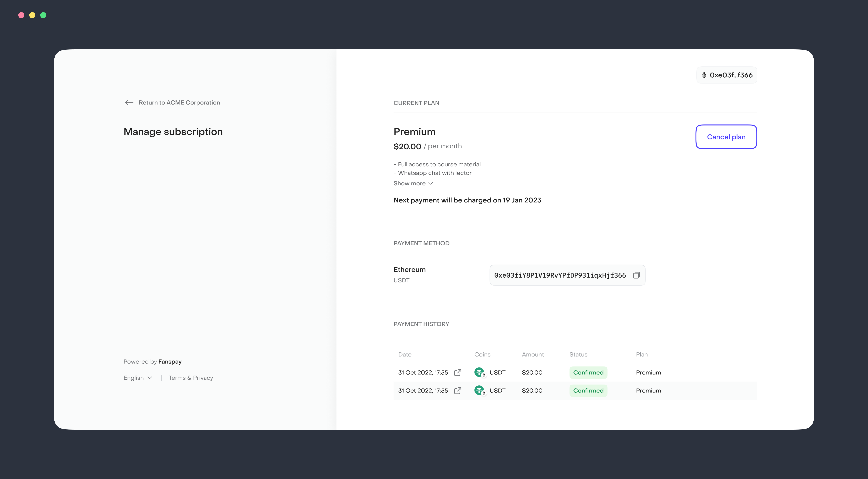
Task: Copy the Ethereum wallet address
Action: pyautogui.click(x=636, y=275)
